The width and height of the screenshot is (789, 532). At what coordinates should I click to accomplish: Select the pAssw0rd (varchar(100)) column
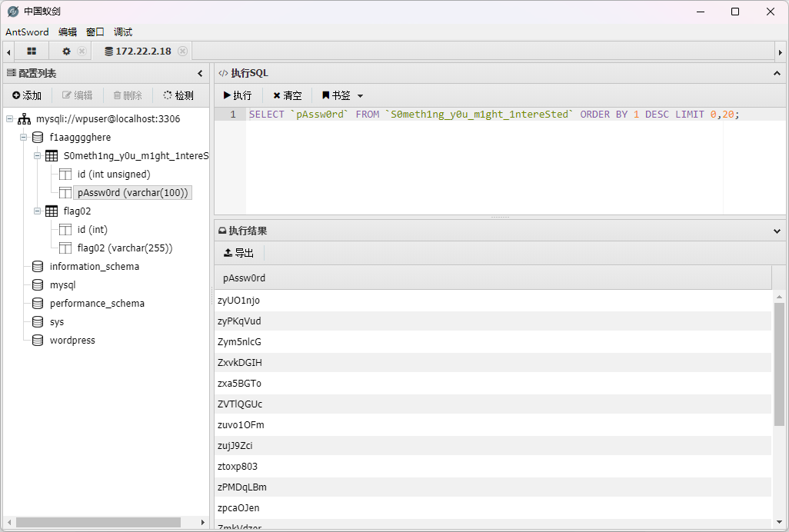tap(133, 193)
